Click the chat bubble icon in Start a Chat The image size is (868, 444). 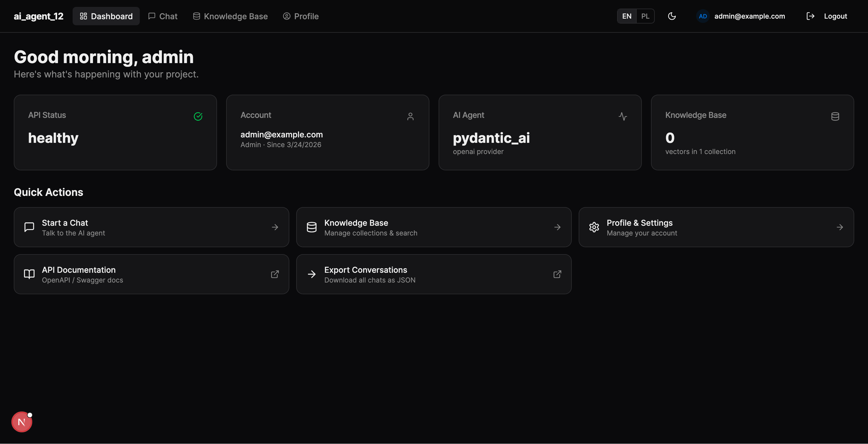tap(29, 227)
